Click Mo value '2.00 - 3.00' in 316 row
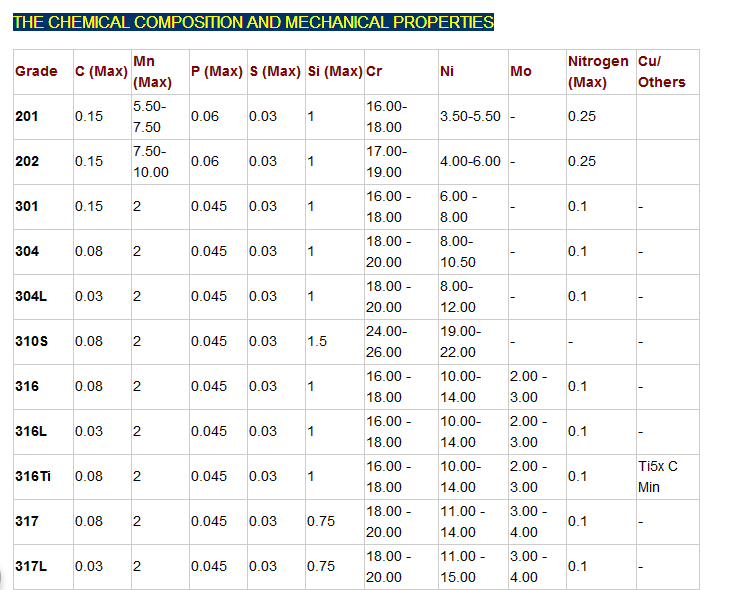Image resolution: width=748 pixels, height=590 pixels. pyautogui.click(x=529, y=387)
